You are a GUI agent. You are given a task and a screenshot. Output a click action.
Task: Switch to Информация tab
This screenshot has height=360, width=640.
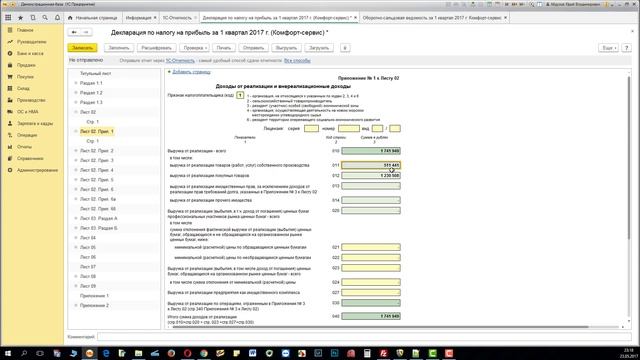tap(138, 18)
